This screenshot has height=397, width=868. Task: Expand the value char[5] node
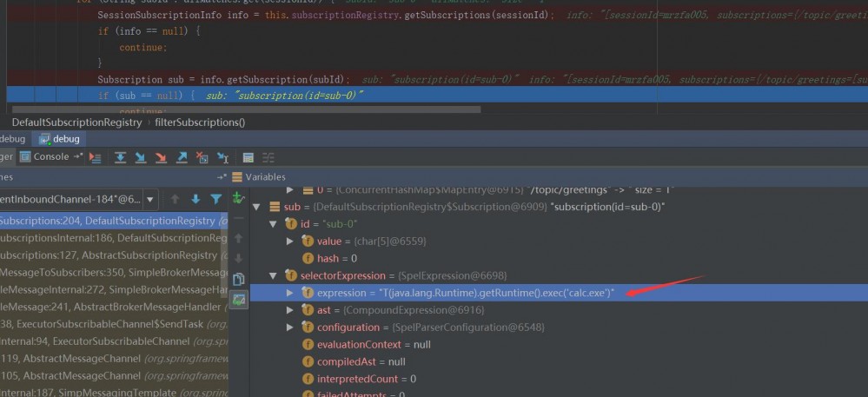click(x=290, y=242)
